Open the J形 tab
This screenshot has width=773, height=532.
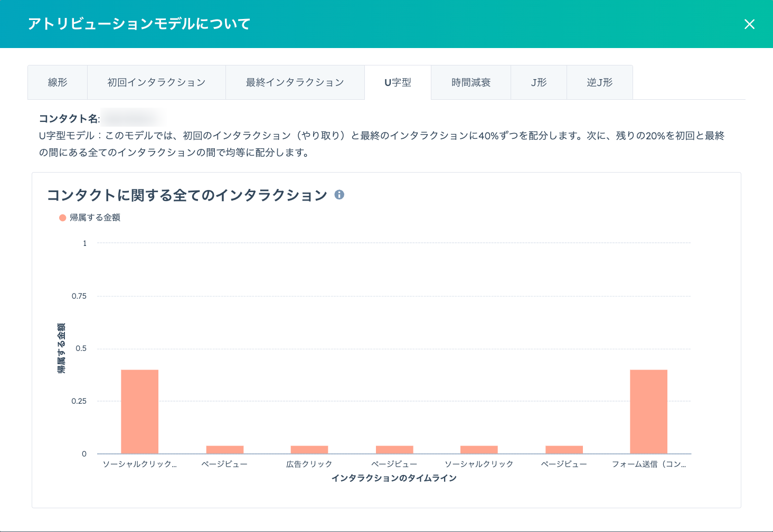tap(539, 82)
